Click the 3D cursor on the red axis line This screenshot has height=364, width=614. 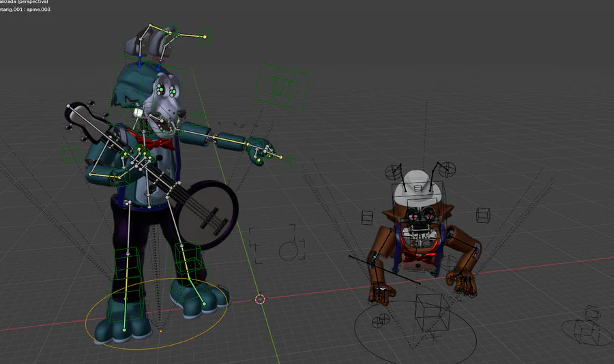[x=260, y=299]
